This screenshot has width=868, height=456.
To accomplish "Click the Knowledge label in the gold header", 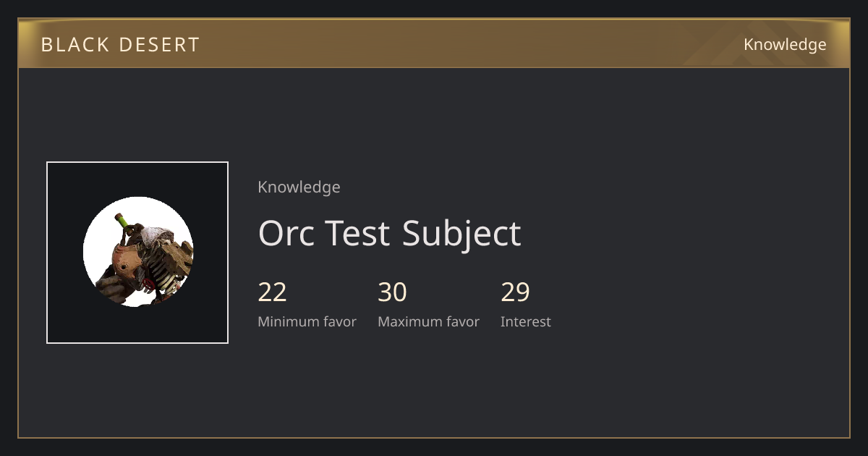I will point(785,45).
